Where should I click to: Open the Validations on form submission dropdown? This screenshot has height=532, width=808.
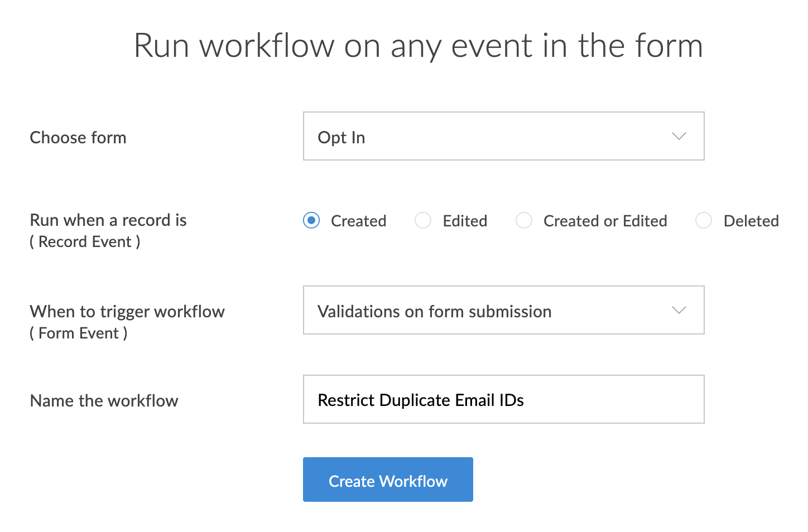491,311
